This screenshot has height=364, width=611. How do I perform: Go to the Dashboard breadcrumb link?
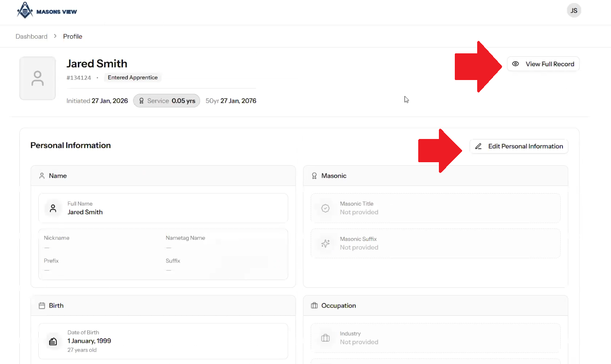31,36
